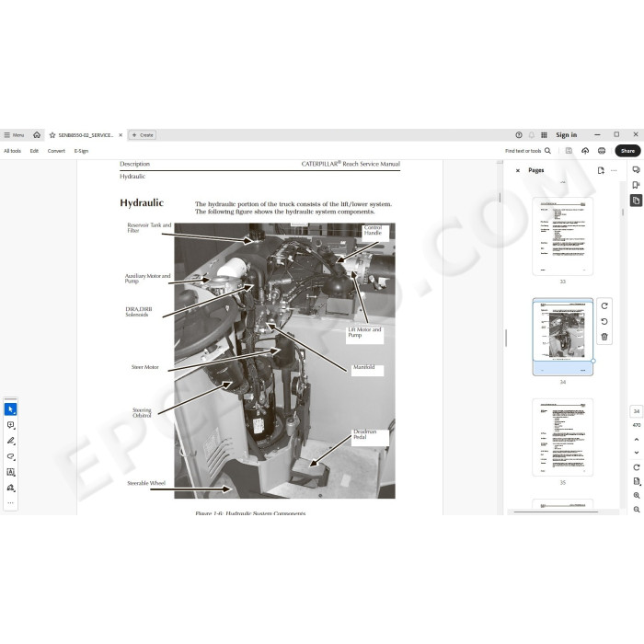The width and height of the screenshot is (644, 644).
Task: Zoom out with magnifier minus icon
Action: point(637,510)
